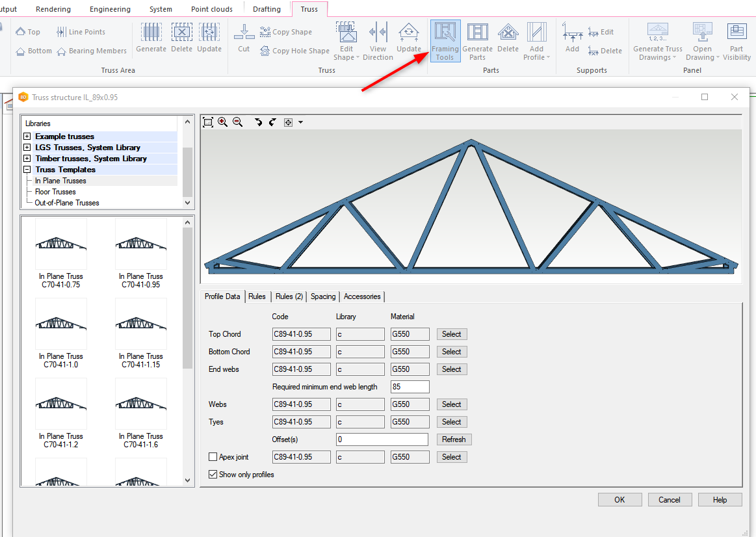Uncheck Show only profiles

213,475
